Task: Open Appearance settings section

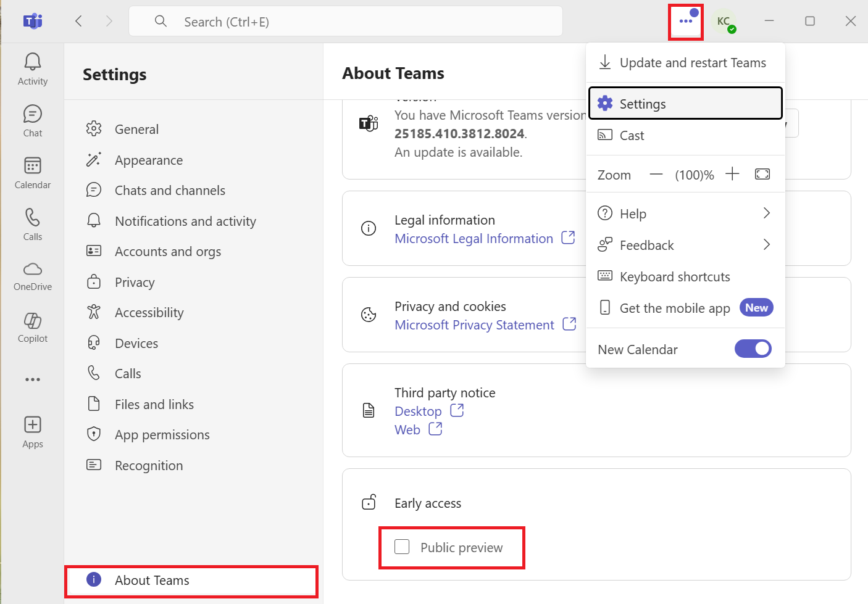Action: 149,160
